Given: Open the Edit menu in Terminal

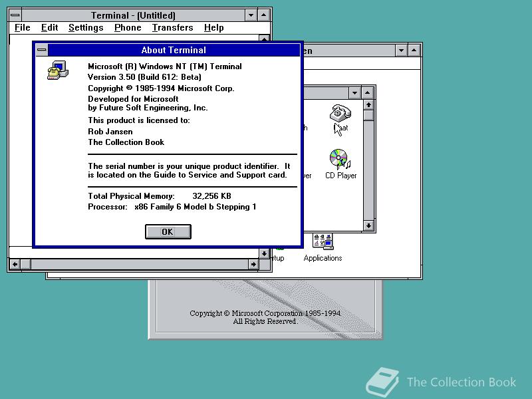Looking at the screenshot, I should point(49,27).
